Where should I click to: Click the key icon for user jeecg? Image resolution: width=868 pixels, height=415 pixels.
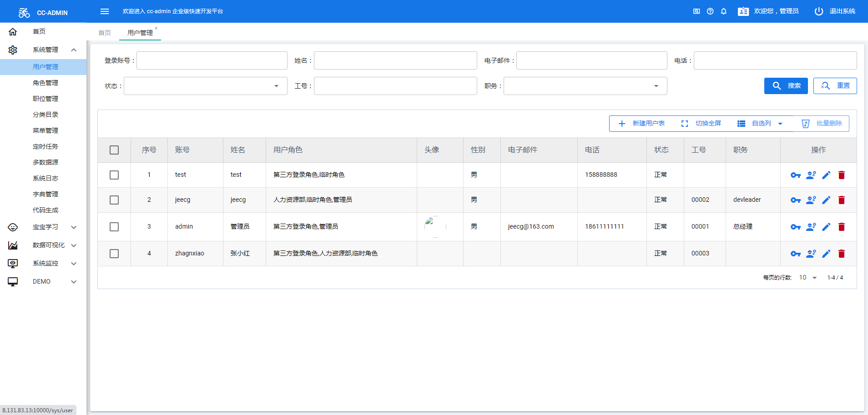tap(795, 200)
